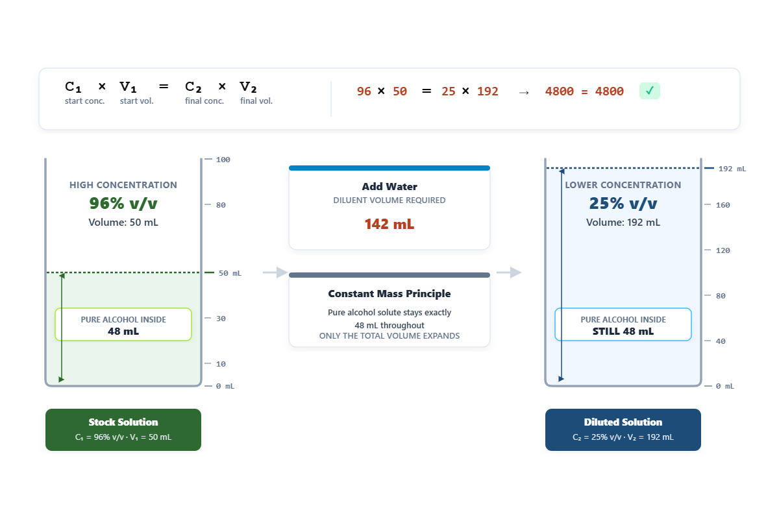Screen dimensions: 779x532
Task: Click the arrow pointing to the diluted beaker
Action: click(x=510, y=272)
